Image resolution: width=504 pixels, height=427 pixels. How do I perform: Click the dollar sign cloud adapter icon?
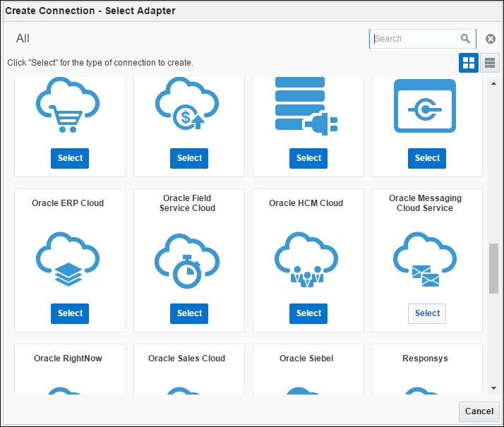click(187, 104)
